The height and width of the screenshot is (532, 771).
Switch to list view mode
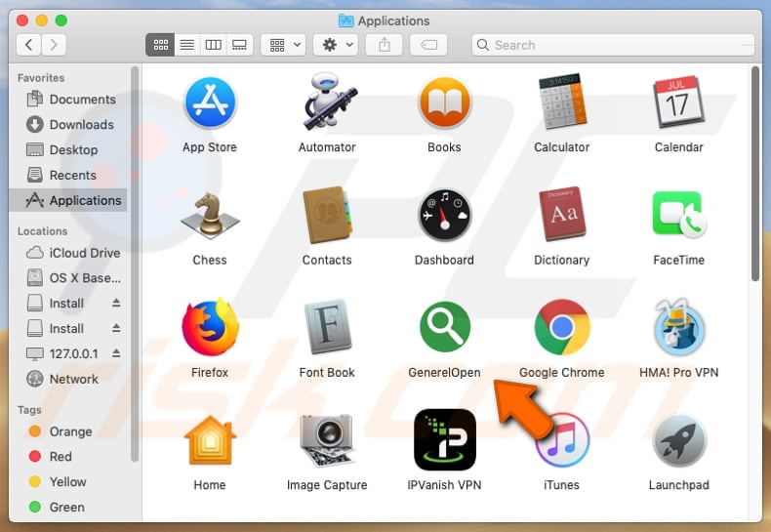[x=187, y=45]
